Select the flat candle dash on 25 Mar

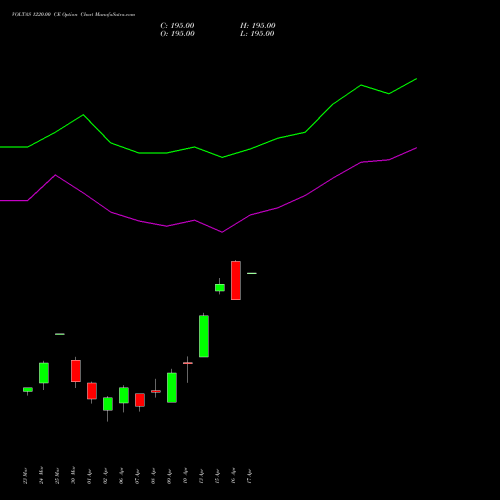coord(60,334)
